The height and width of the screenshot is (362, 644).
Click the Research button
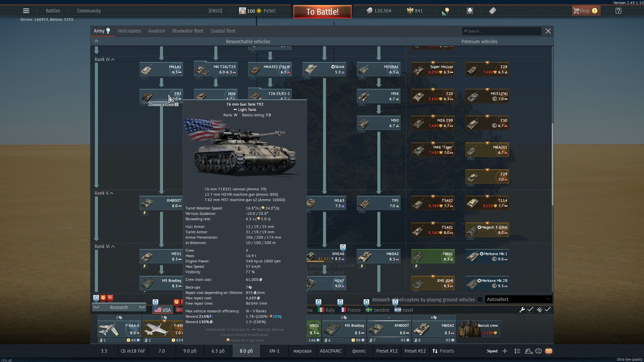coord(119,307)
